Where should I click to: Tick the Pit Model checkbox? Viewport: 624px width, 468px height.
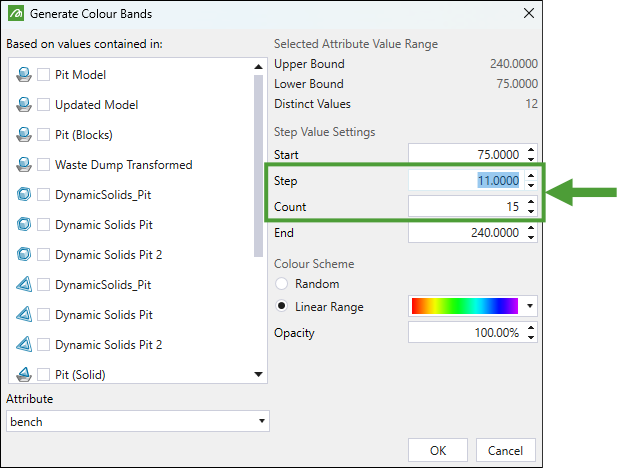(43, 74)
